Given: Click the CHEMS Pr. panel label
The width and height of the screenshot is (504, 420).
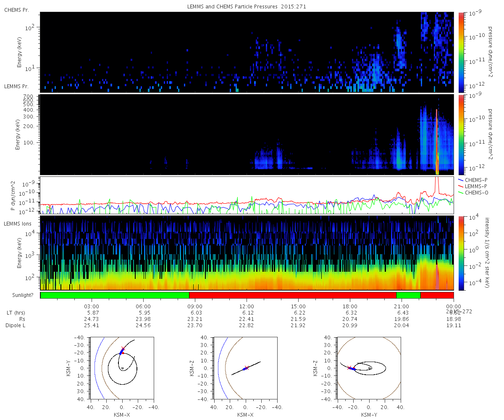Looking at the screenshot, I should point(16,10).
